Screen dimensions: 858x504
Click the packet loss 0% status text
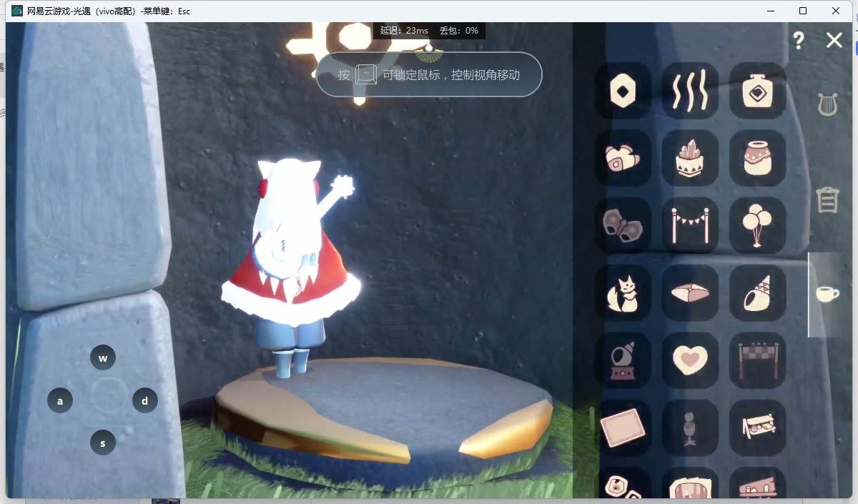coord(459,31)
